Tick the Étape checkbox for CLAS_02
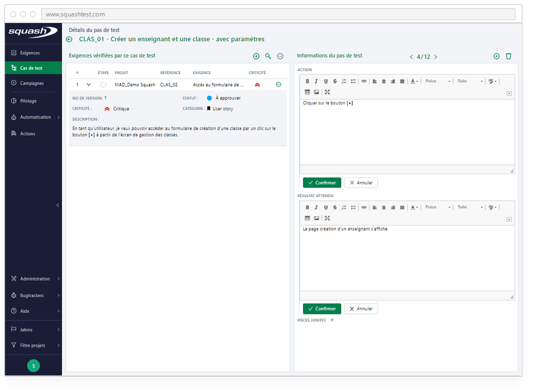 103,85
